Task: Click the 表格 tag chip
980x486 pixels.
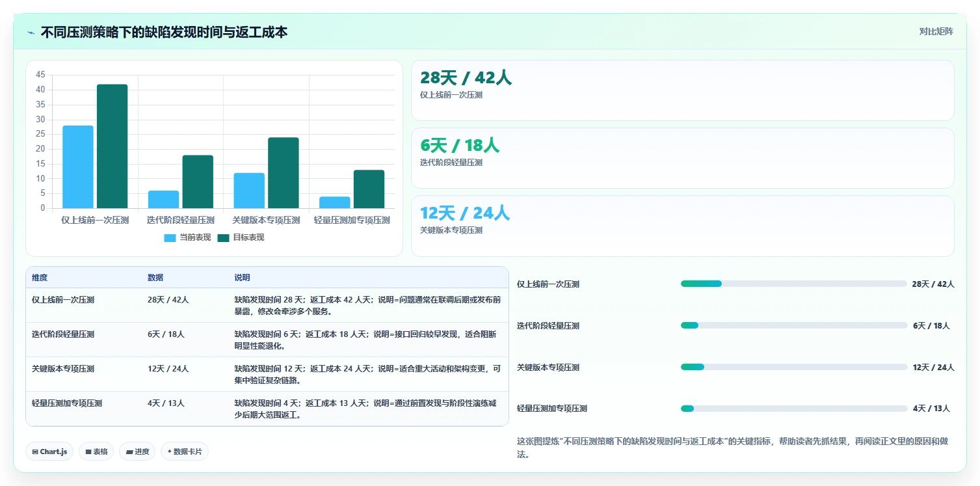Action: tap(96, 452)
